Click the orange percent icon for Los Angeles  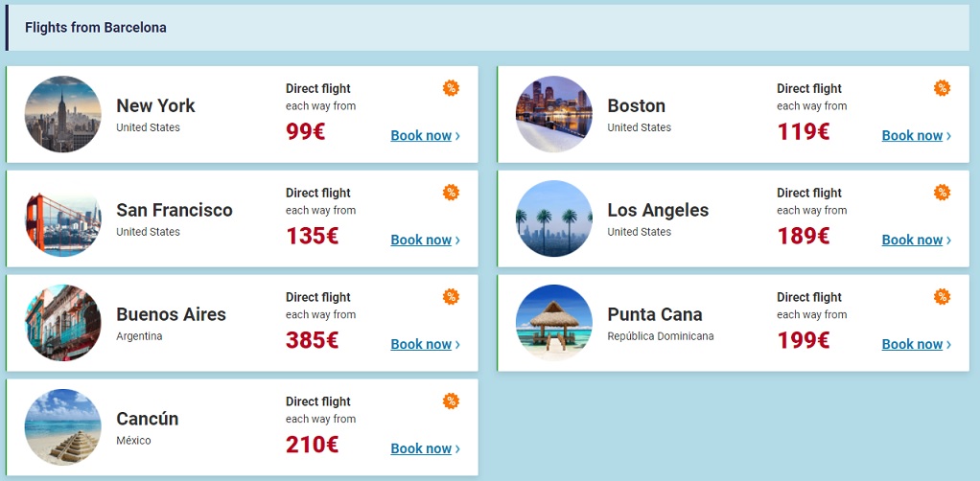(942, 193)
